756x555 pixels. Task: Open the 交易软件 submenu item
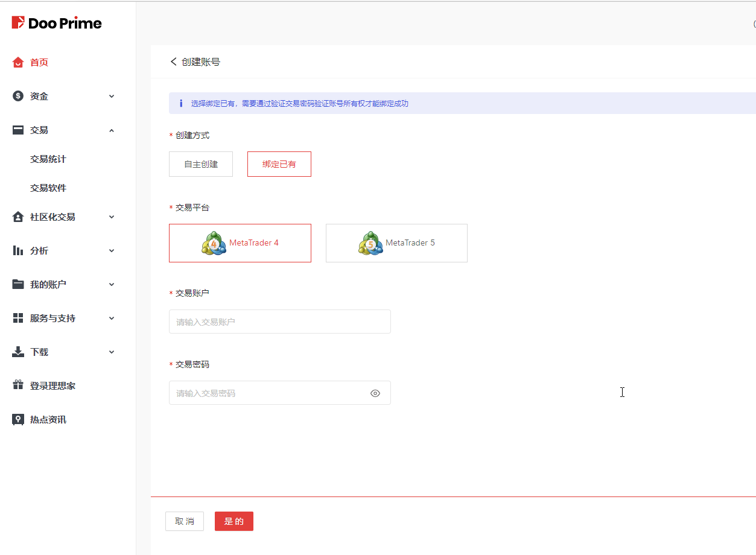(x=48, y=188)
